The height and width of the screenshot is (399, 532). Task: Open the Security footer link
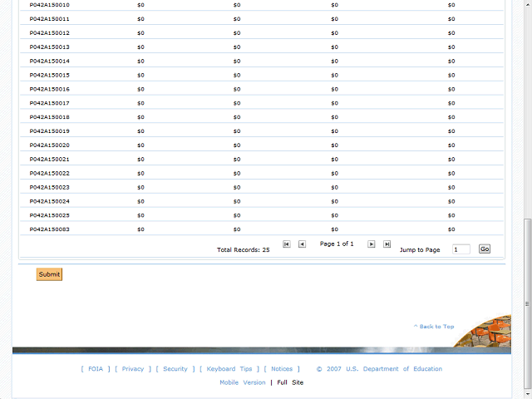click(x=175, y=369)
